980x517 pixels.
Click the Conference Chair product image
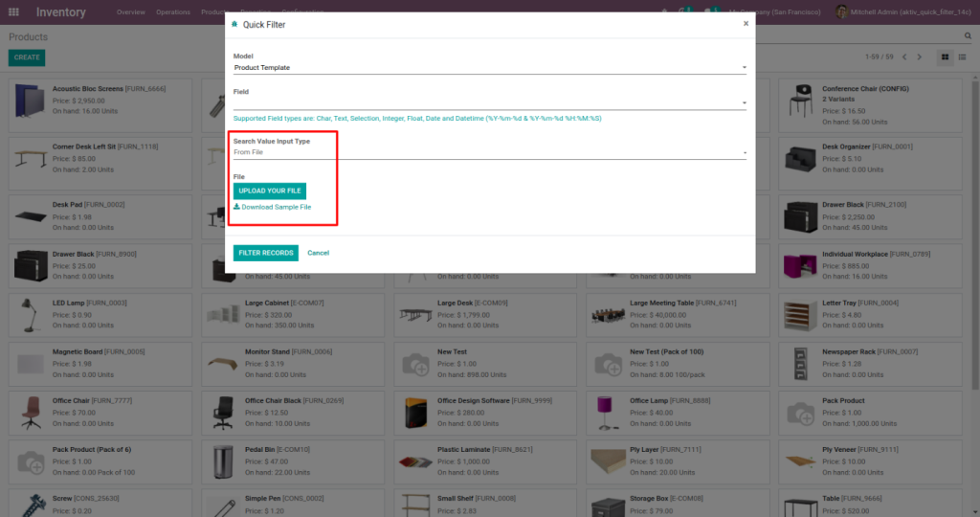coord(801,101)
